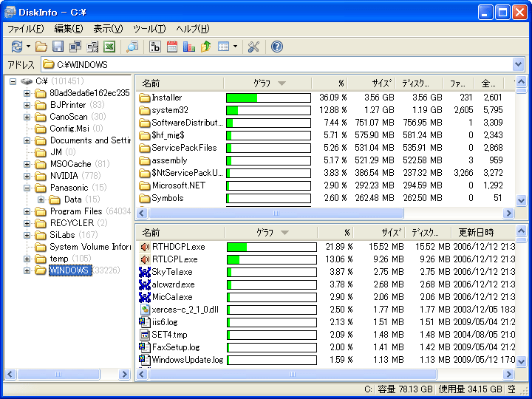Select the $hf_mig$ folder row
The width and height of the screenshot is (532, 399).
(x=324, y=135)
